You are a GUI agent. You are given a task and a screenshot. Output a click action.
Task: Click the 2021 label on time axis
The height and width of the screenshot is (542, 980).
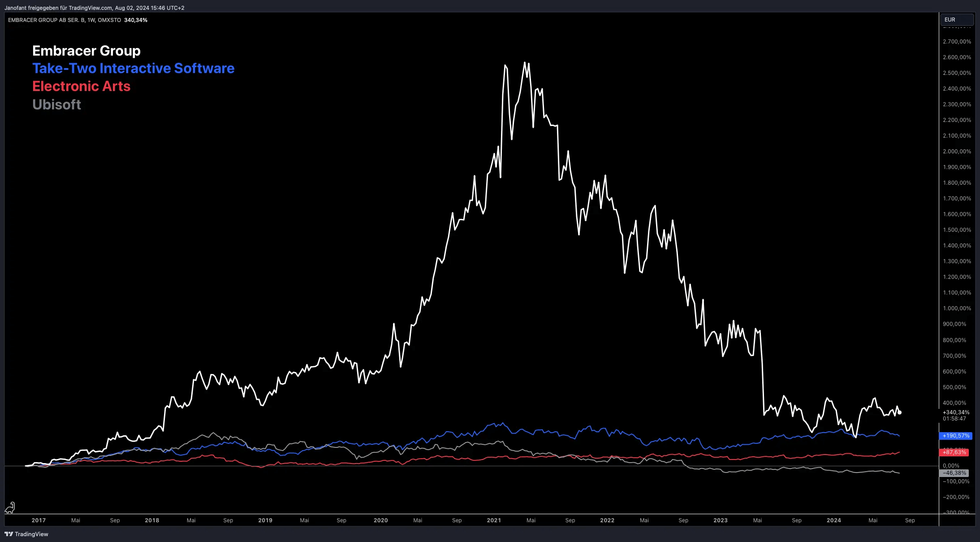[494, 520]
